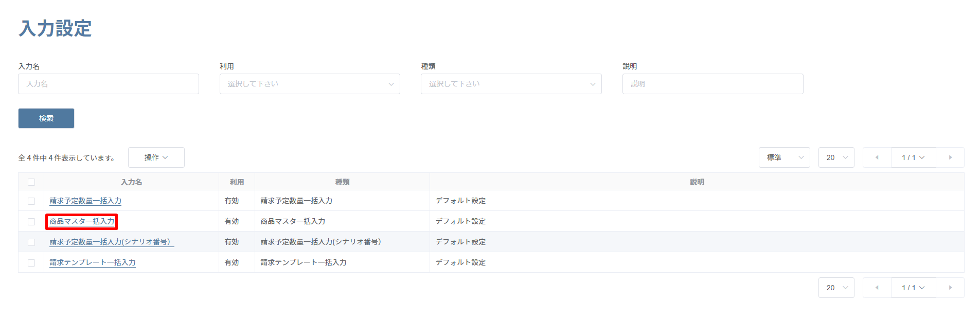This screenshot has width=980, height=318.
Task: Open the bottom 20 page-size dropdown
Action: click(x=836, y=288)
